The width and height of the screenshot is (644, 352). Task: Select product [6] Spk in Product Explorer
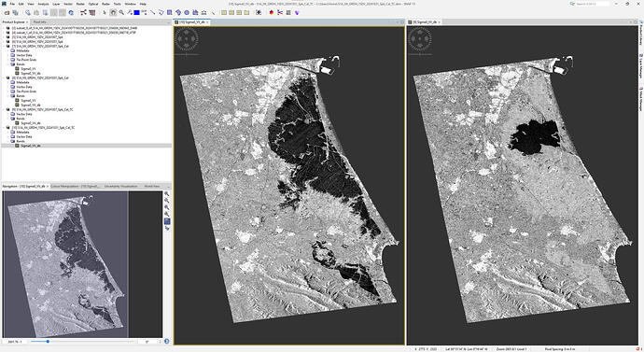[x=37, y=41]
